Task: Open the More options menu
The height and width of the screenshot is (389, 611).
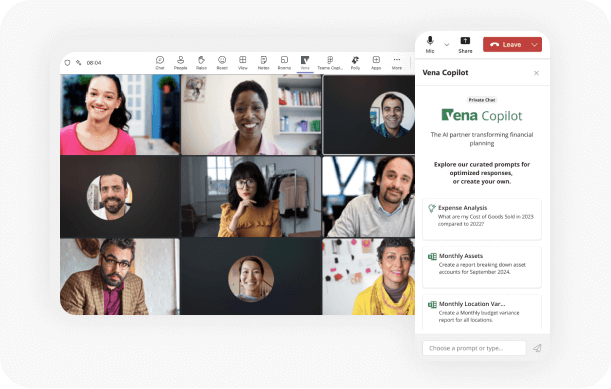Action: pos(397,62)
